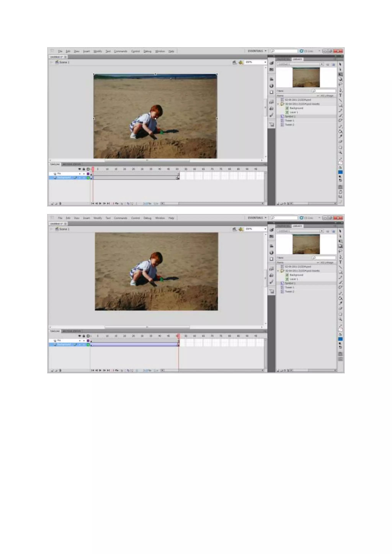Collapse the psd Assets folder in upper library

point(278,104)
